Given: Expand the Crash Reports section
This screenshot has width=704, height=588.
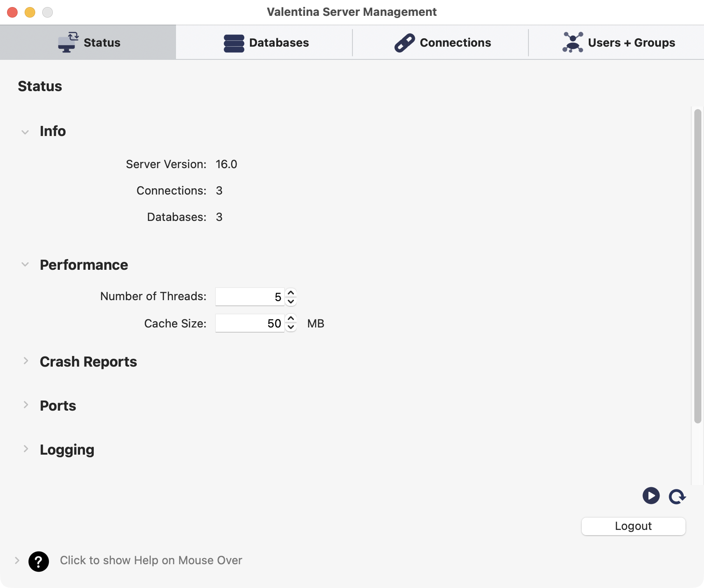Looking at the screenshot, I should point(26,361).
